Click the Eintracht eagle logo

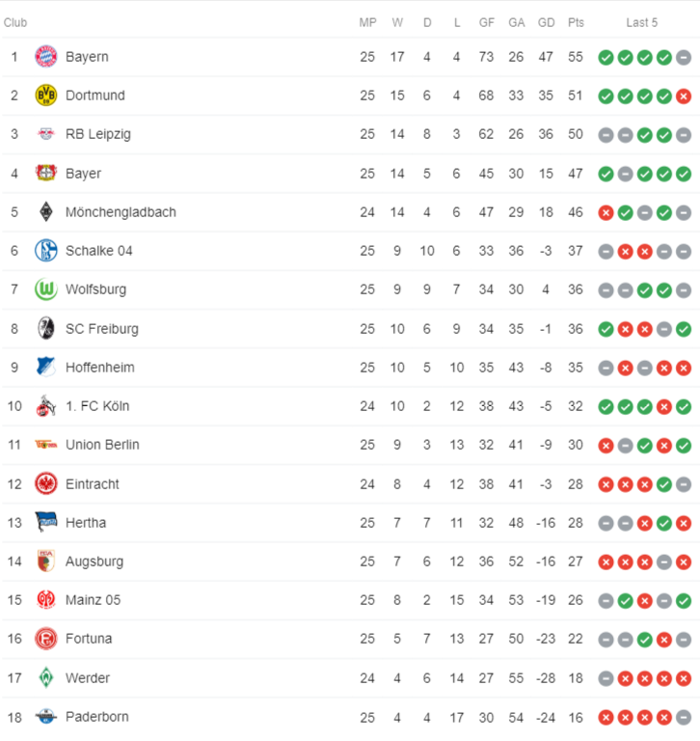tap(46, 484)
